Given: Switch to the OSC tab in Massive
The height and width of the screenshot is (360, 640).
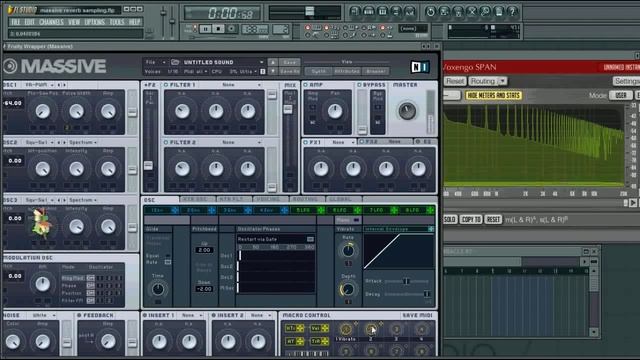Looking at the screenshot, I should (160, 200).
